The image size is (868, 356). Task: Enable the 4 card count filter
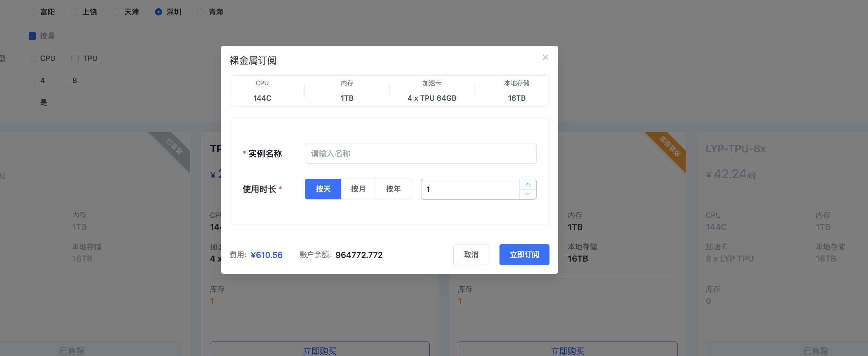click(x=32, y=80)
